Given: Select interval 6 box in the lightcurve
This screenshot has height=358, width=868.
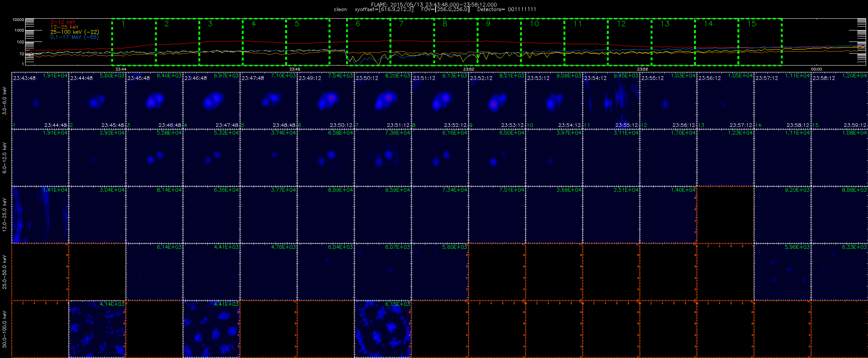Looking at the screenshot, I should pyautogui.click(x=369, y=42).
